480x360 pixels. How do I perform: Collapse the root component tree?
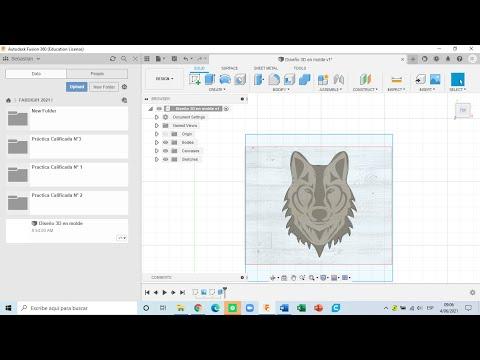151,109
